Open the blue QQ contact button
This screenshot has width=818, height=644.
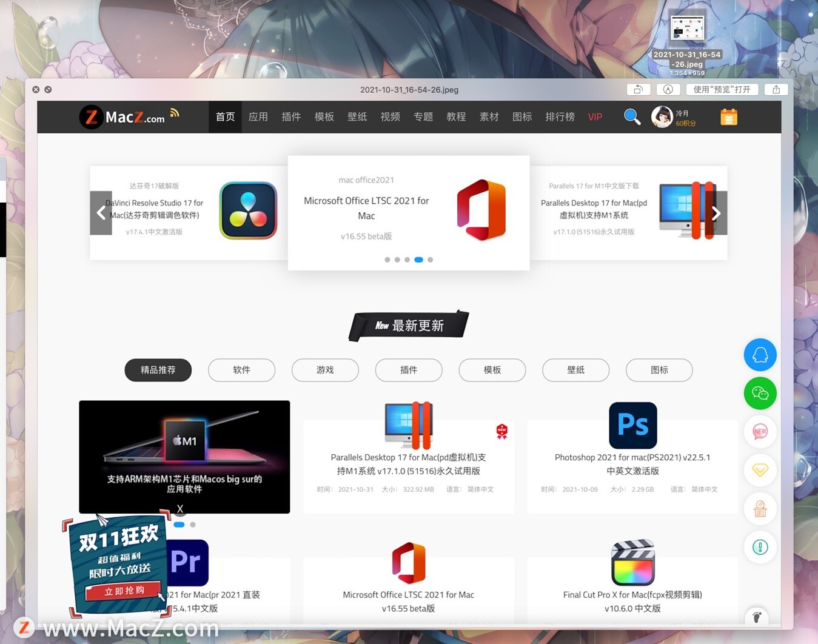click(x=760, y=355)
